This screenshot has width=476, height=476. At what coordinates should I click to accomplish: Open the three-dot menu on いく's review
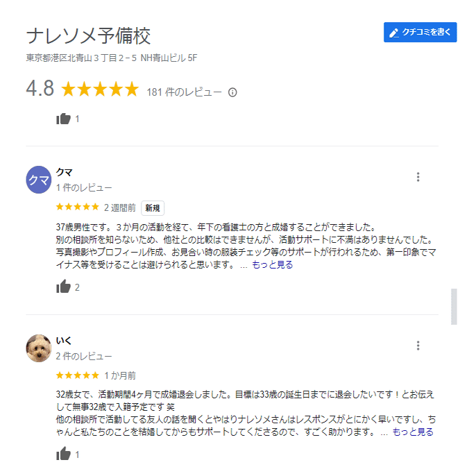tap(418, 346)
